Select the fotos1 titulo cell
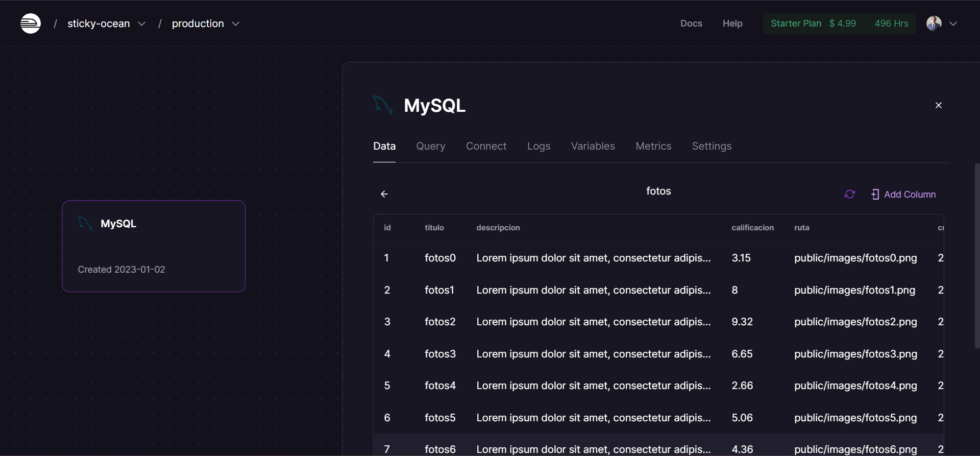980x456 pixels. 439,290
